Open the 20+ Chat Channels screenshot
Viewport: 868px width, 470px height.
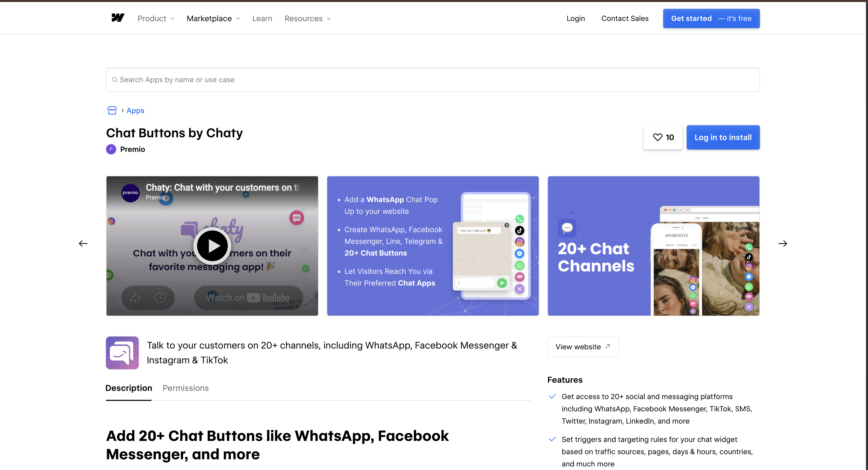tap(653, 246)
